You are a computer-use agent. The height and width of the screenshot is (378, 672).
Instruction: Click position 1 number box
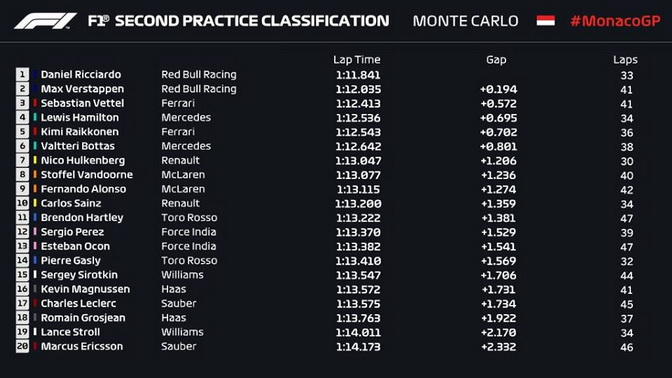pos(22,75)
